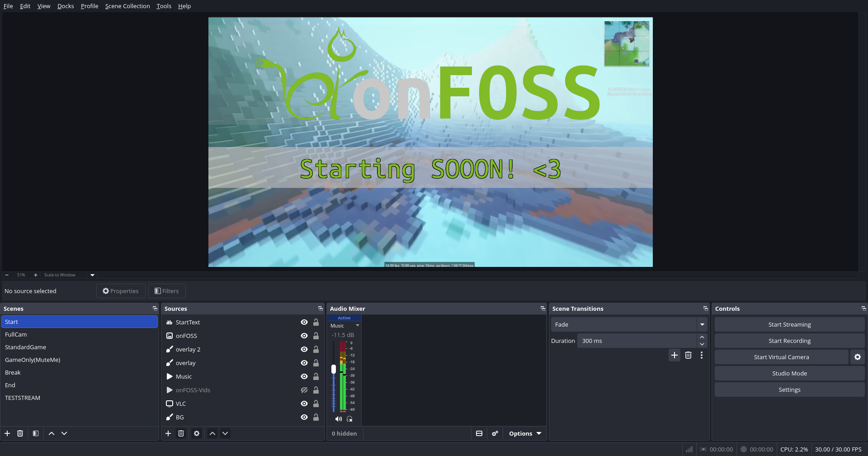Click Start Streaming

[x=789, y=324]
